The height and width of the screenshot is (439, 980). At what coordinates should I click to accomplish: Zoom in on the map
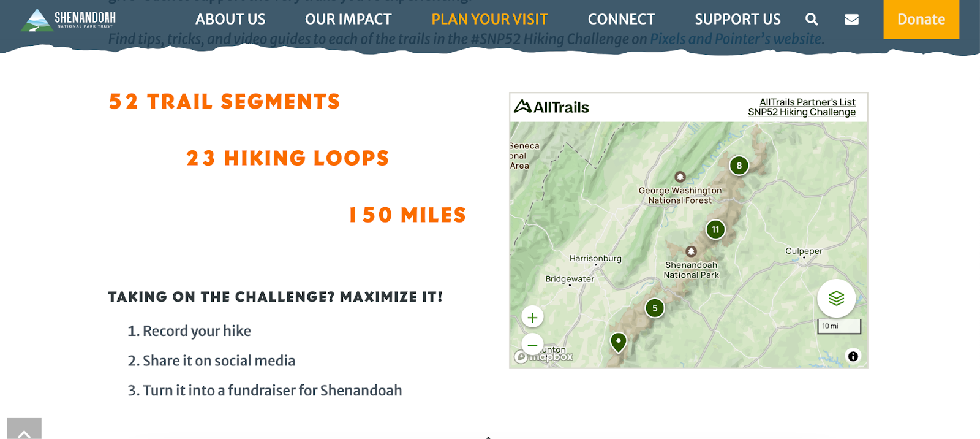532,316
